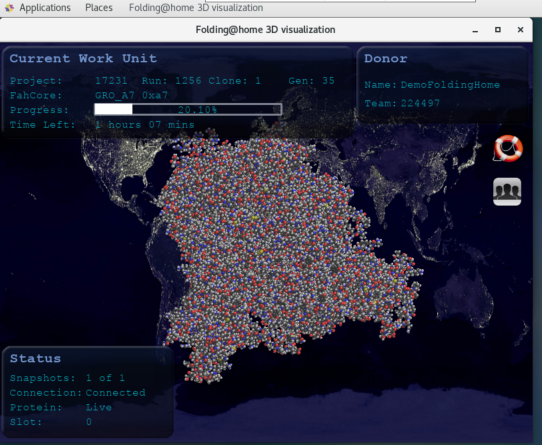Click the Clone: 1 value
The image size is (542, 445).
coord(234,81)
